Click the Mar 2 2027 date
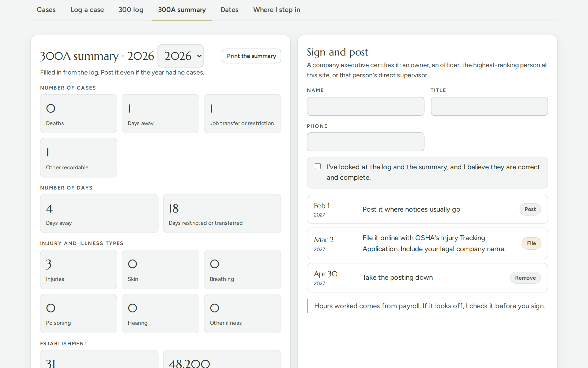This screenshot has height=368, width=588. tap(324, 244)
